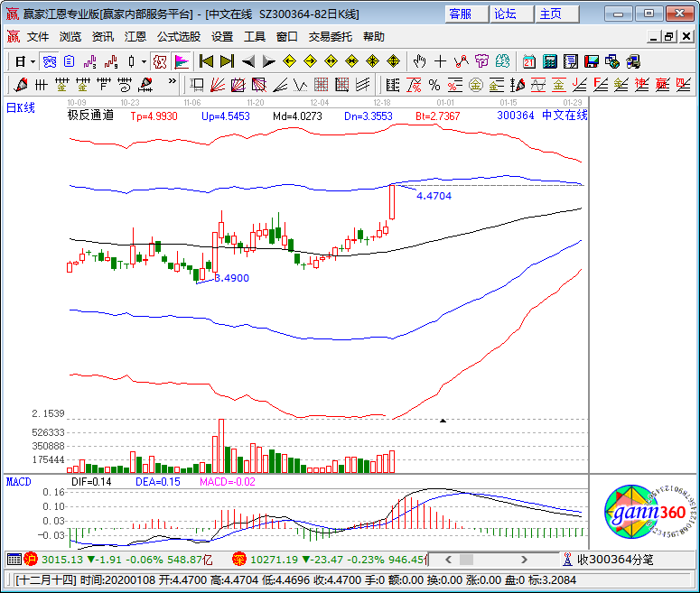Jump to last bar with skip-forward icon
Viewport: 700px width, 593px height.
pos(227,61)
